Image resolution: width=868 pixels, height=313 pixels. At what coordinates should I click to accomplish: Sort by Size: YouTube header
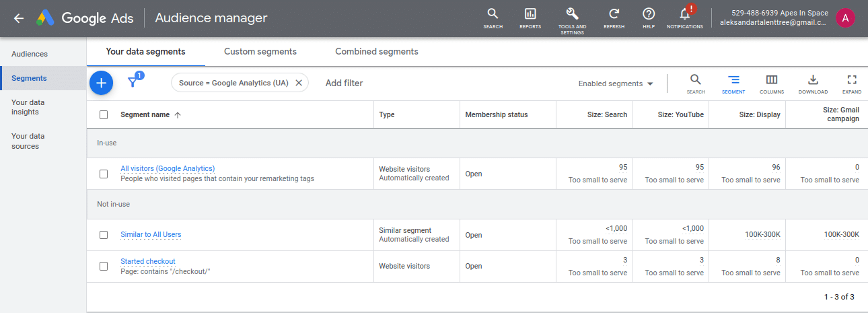click(x=681, y=115)
